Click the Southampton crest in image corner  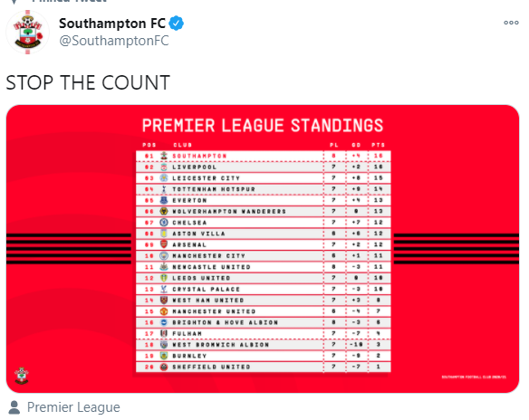[x=22, y=377]
